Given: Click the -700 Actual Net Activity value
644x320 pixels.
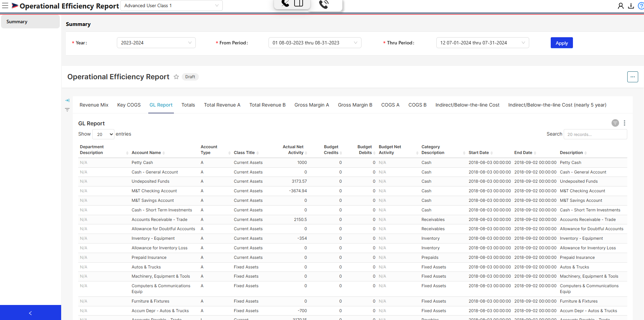Looking at the screenshot, I should [302, 311].
